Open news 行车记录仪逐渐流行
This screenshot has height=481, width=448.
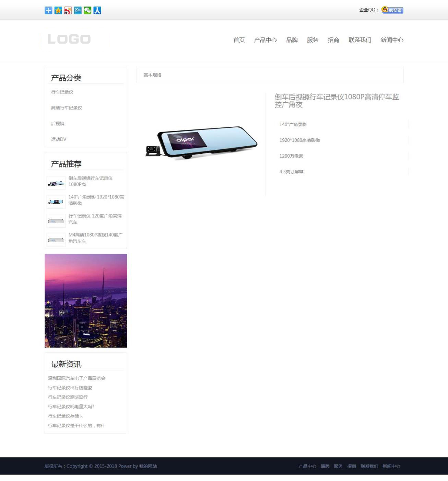coord(68,397)
